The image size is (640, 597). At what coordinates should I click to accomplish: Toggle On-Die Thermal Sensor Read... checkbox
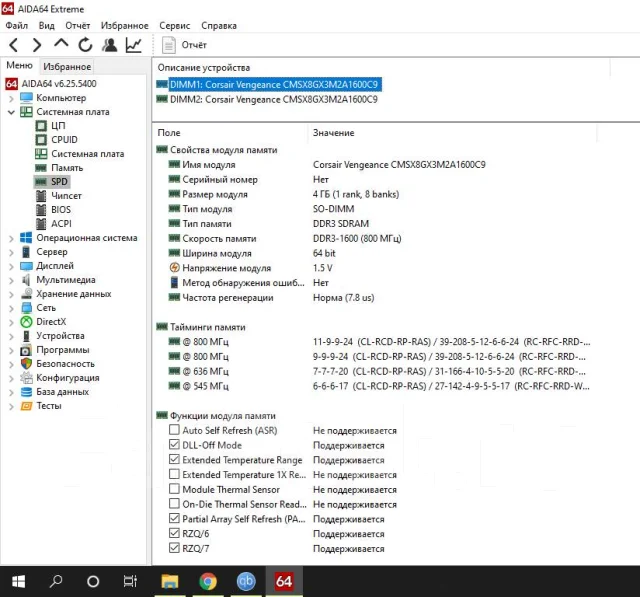tap(174, 503)
